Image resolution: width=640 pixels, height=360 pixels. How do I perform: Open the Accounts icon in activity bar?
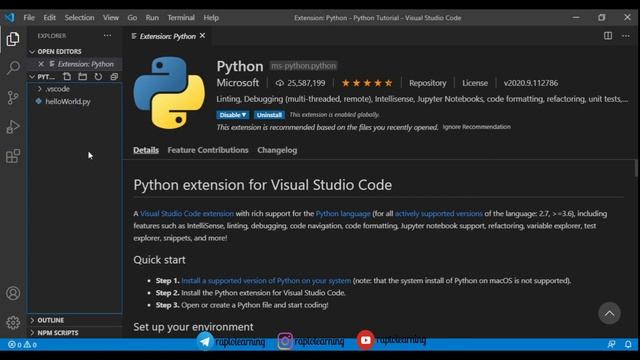(x=13, y=293)
